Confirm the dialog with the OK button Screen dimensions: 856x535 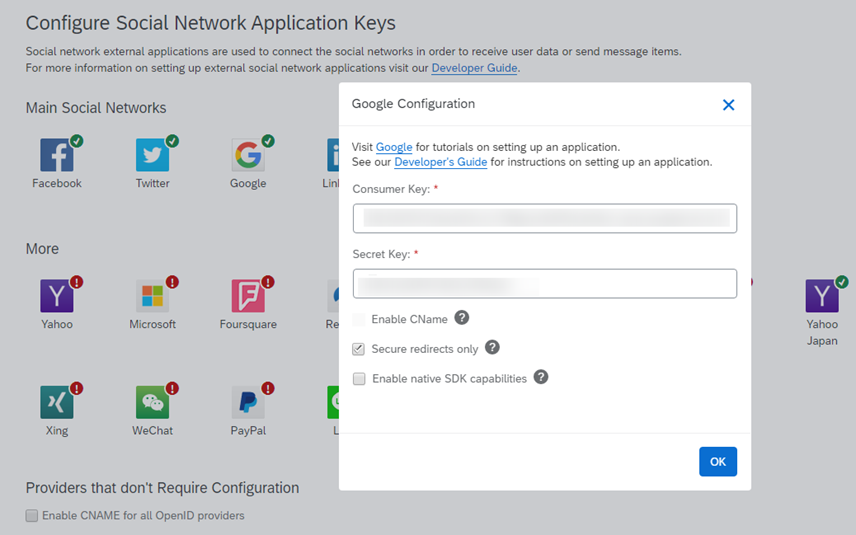tap(718, 462)
